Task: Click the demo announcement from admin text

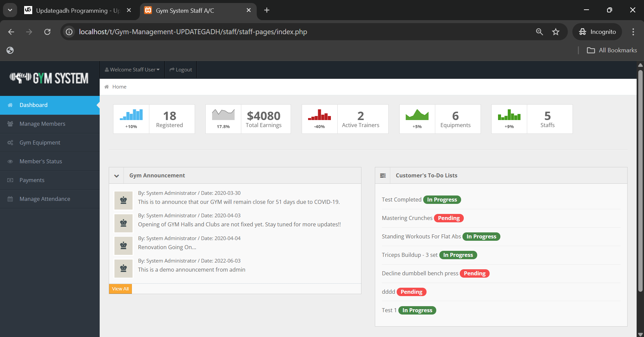Action: click(192, 270)
